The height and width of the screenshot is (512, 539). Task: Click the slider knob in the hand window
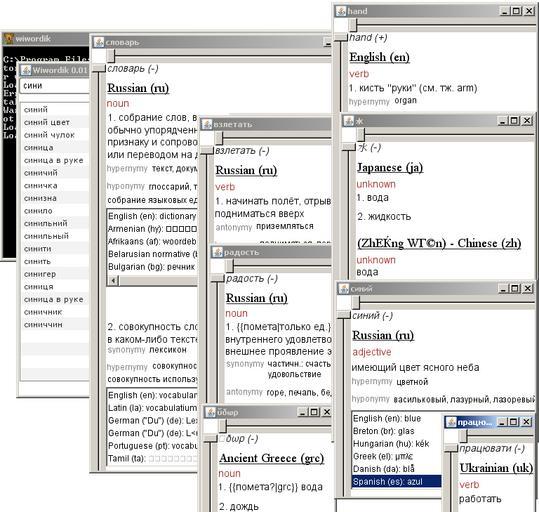(x=353, y=24)
